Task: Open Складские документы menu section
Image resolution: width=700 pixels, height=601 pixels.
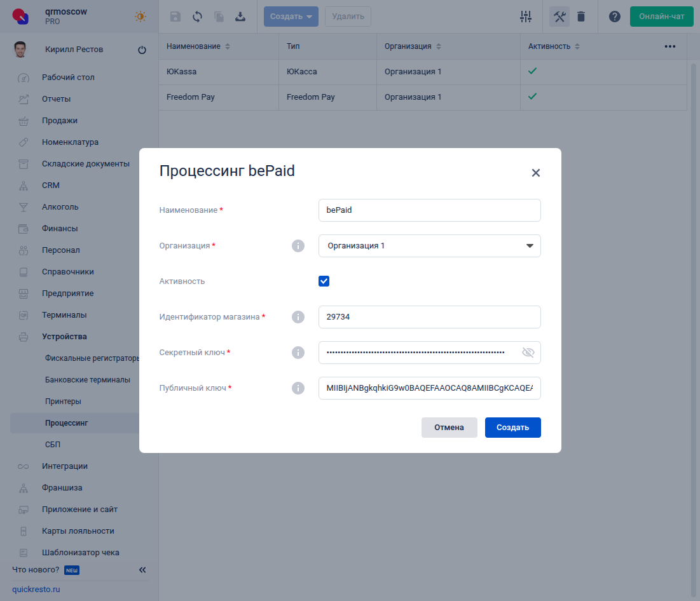Action: point(86,164)
